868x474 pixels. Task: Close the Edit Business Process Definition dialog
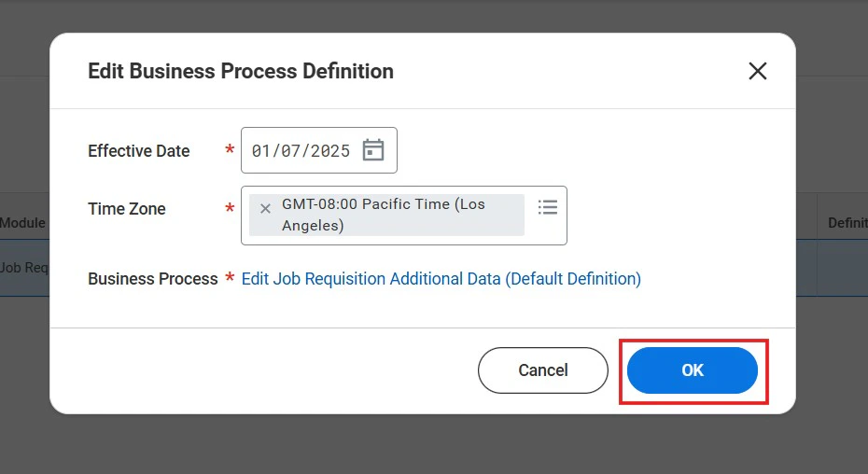point(757,71)
